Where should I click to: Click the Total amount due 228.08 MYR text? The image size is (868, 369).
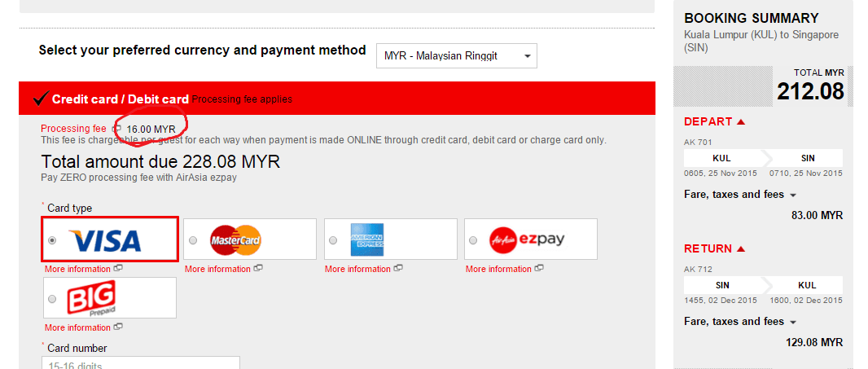[x=160, y=162]
